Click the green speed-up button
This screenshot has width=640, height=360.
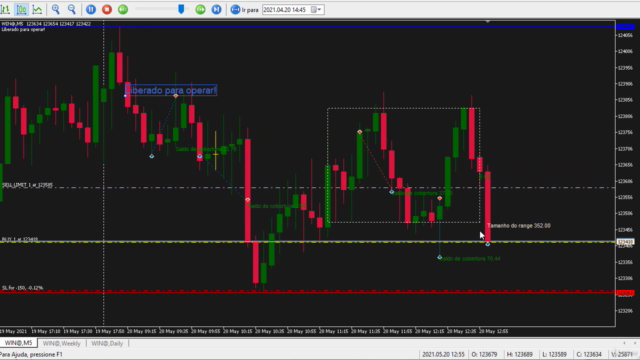[x=200, y=9]
